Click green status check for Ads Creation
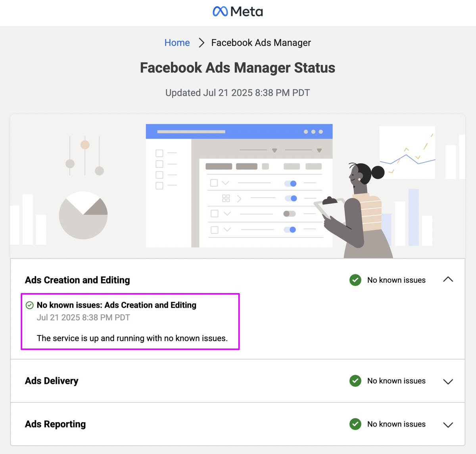The image size is (476, 454). 355,280
